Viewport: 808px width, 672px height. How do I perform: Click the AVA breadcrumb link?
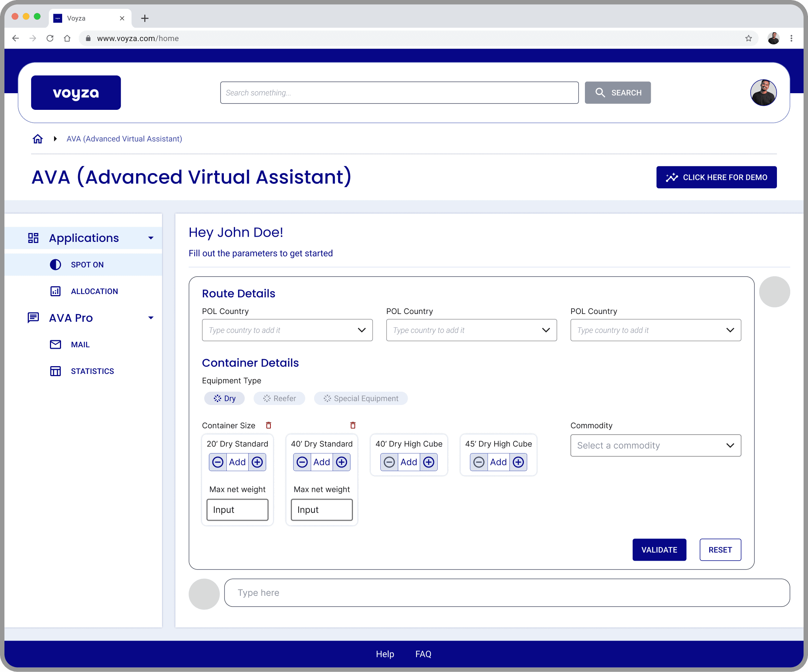124,139
